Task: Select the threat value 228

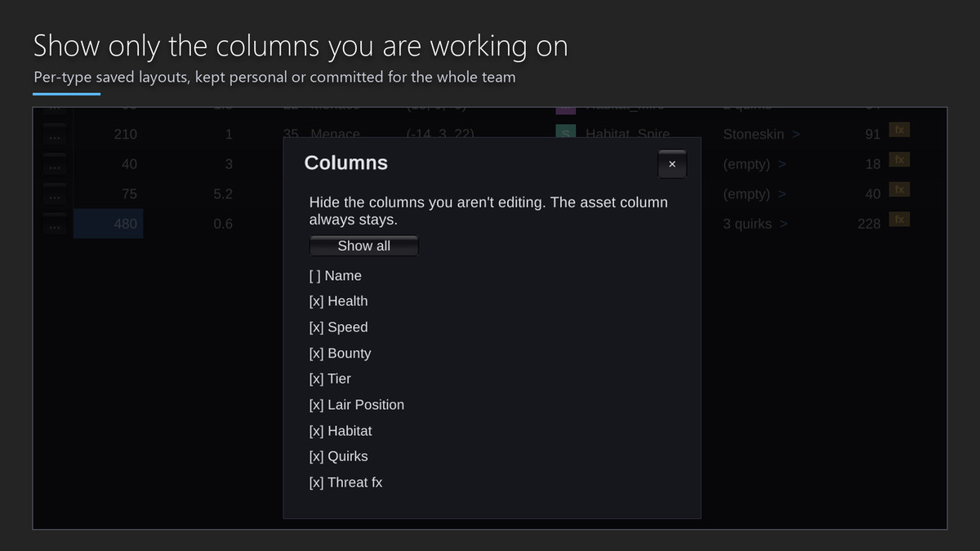Action: [869, 224]
